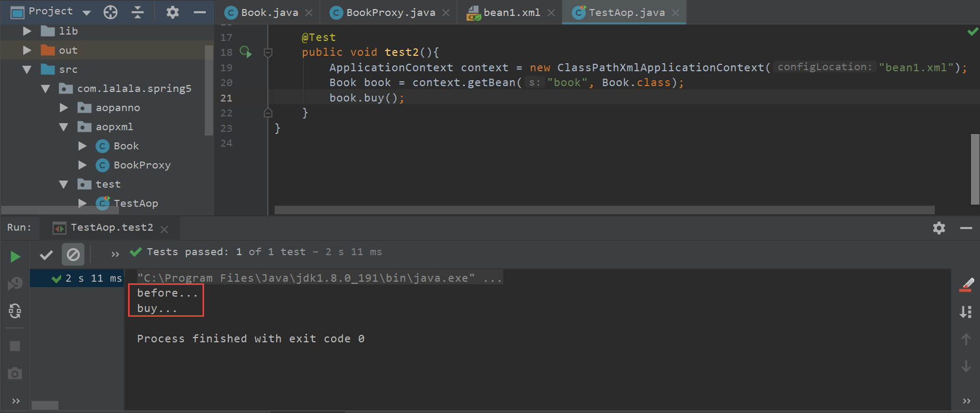Click dump threads camera icon
Image resolution: width=980 pixels, height=413 pixels.
click(x=15, y=374)
